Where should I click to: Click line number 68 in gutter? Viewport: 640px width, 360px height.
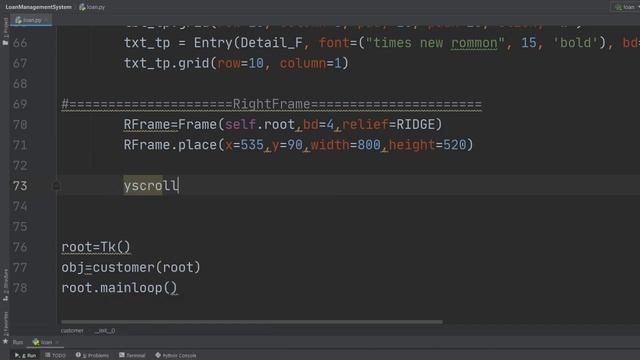[x=20, y=84]
